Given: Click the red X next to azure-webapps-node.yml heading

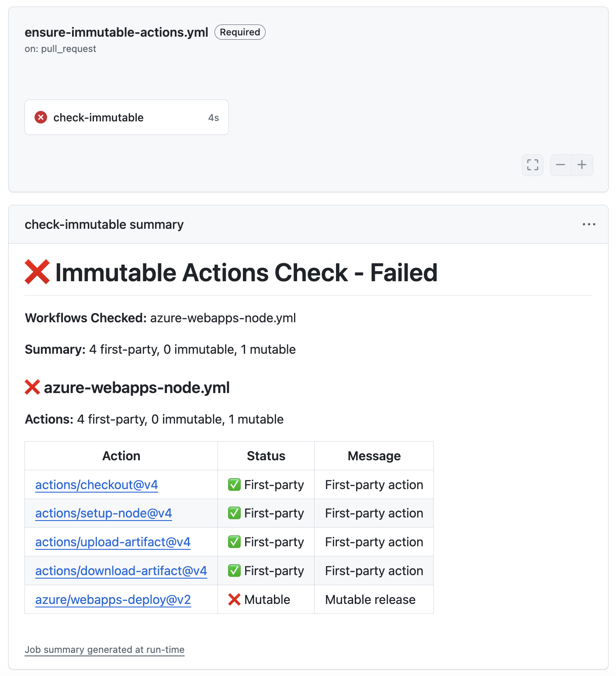Looking at the screenshot, I should point(32,387).
